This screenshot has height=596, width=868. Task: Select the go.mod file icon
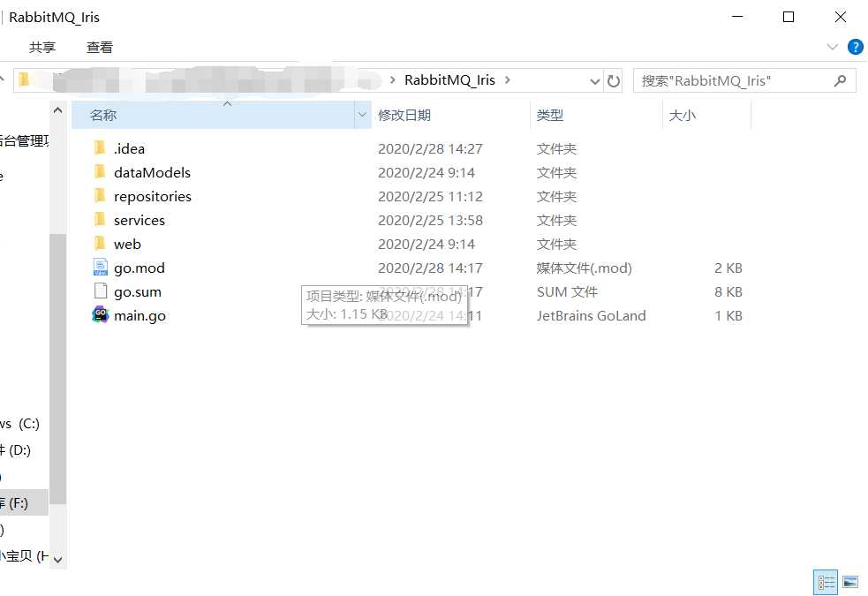point(100,268)
